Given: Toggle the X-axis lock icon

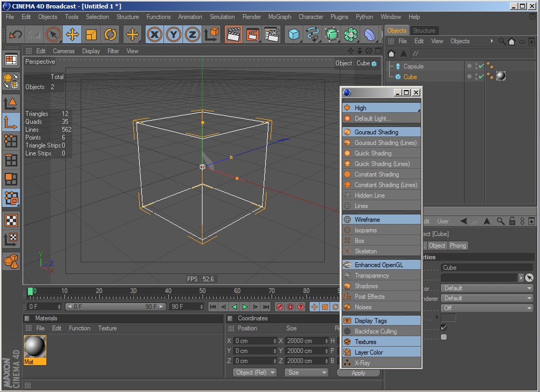Looking at the screenshot, I should coord(154,35).
